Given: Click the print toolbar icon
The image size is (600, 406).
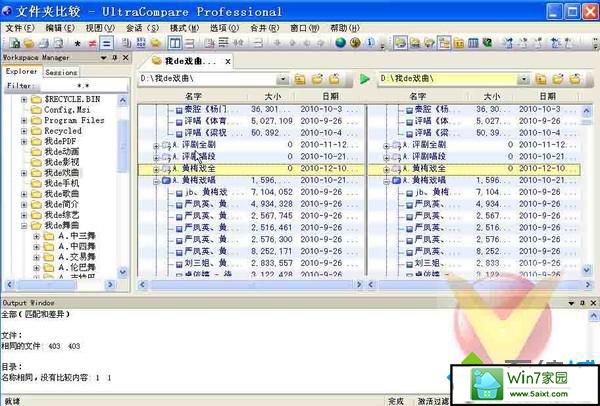Looking at the screenshot, I should coord(43,43).
